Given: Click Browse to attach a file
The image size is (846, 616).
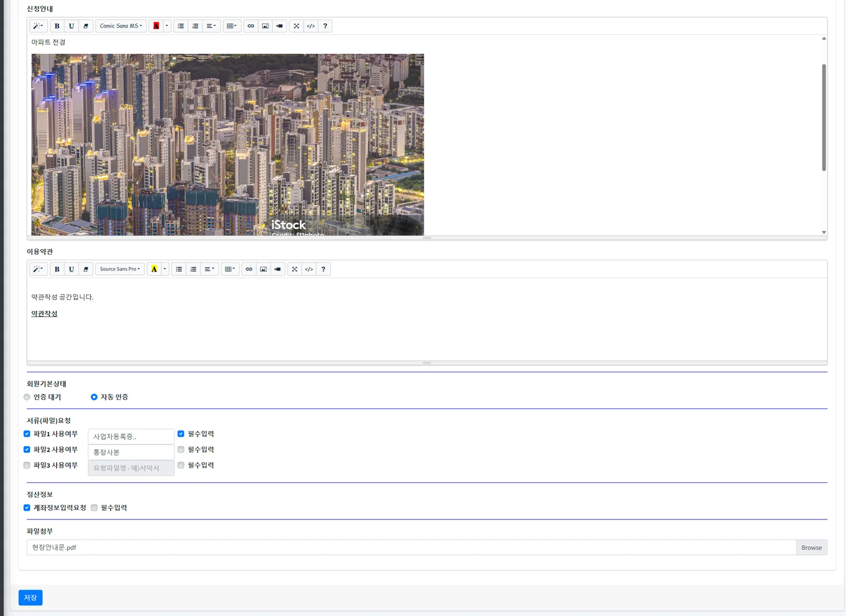Looking at the screenshot, I should (812, 547).
